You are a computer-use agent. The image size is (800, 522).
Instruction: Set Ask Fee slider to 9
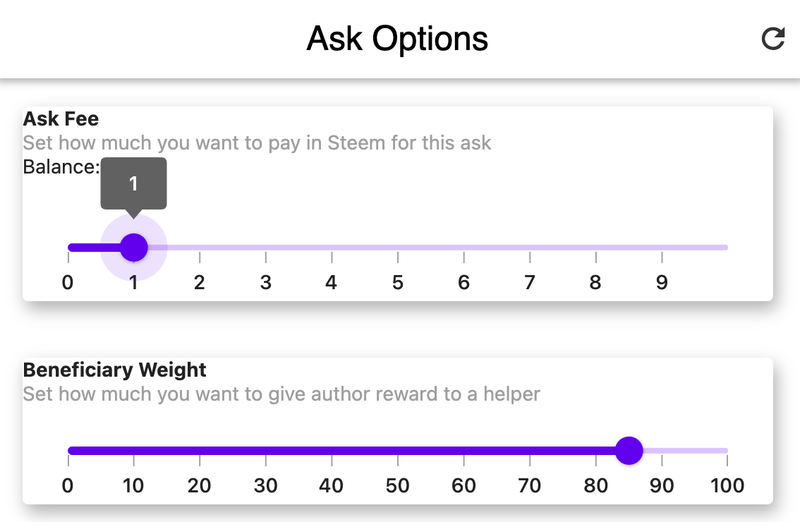point(661,247)
